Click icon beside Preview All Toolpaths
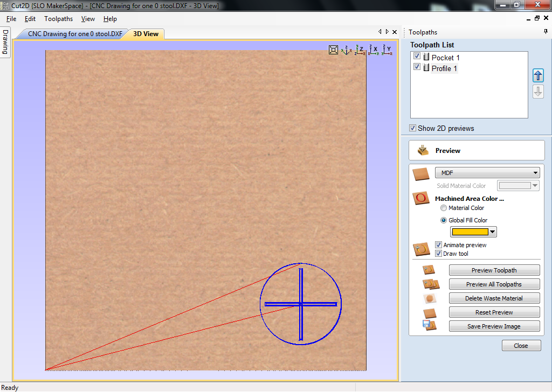Viewport: 552px width, 392px height. (x=431, y=284)
